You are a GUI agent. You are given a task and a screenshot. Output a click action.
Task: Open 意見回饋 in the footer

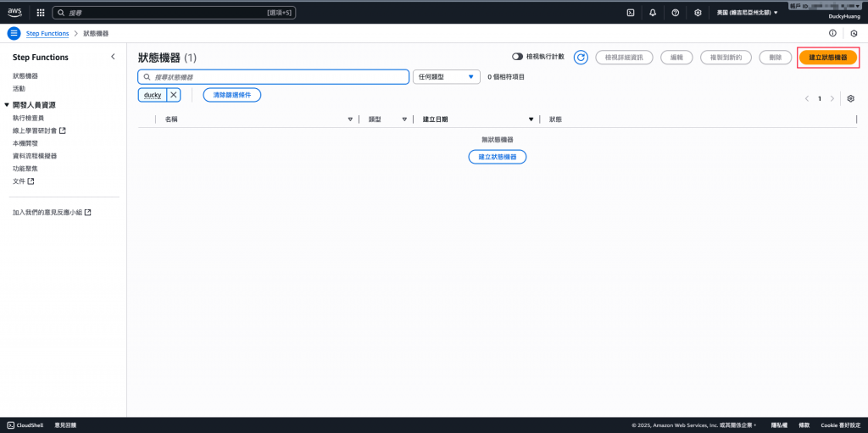coord(65,425)
